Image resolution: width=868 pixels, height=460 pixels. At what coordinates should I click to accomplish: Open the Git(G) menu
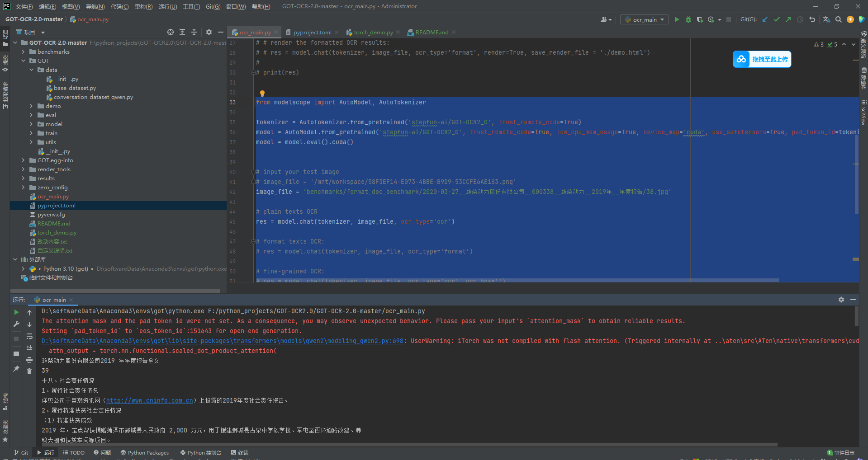[213, 6]
